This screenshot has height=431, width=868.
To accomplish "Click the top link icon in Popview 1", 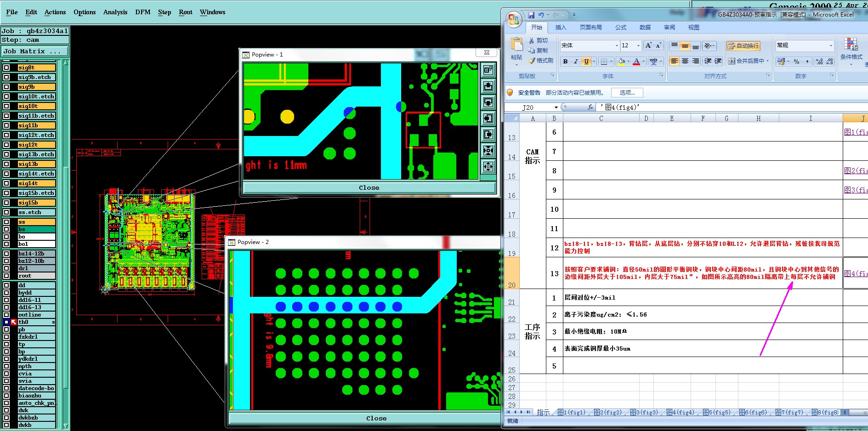I will point(488,70).
